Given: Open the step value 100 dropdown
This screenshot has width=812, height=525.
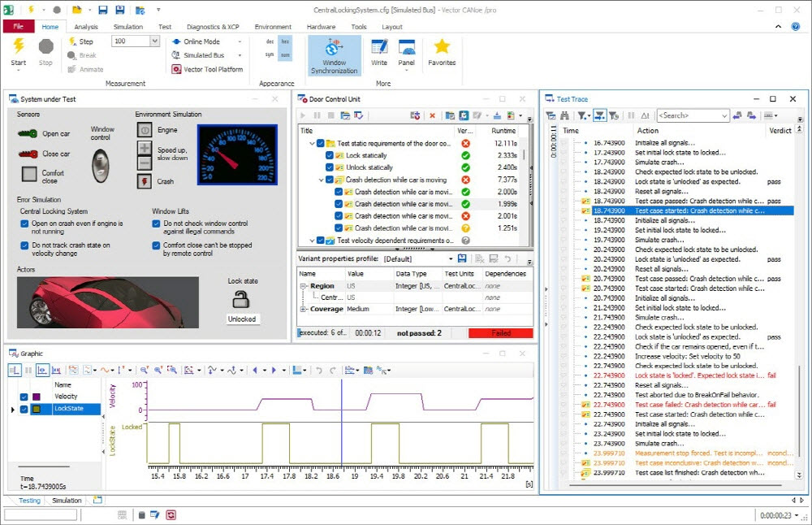Looking at the screenshot, I should coord(154,41).
